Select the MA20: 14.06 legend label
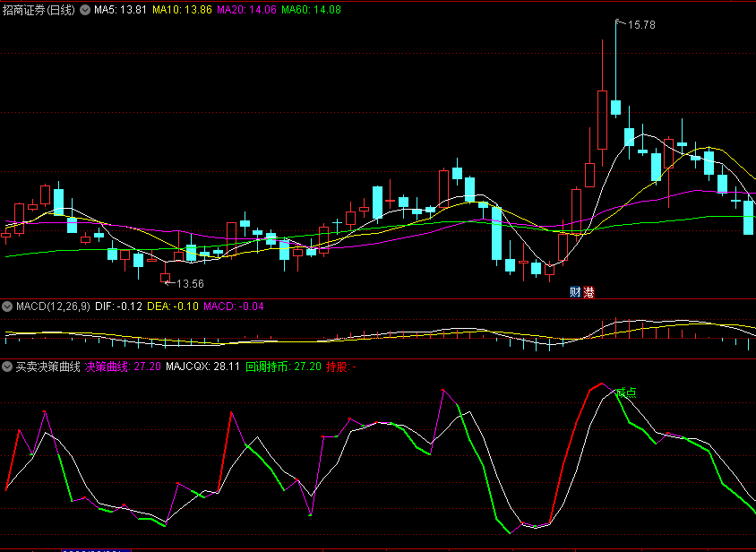Viewport: 756px width, 552px height. coord(247,10)
